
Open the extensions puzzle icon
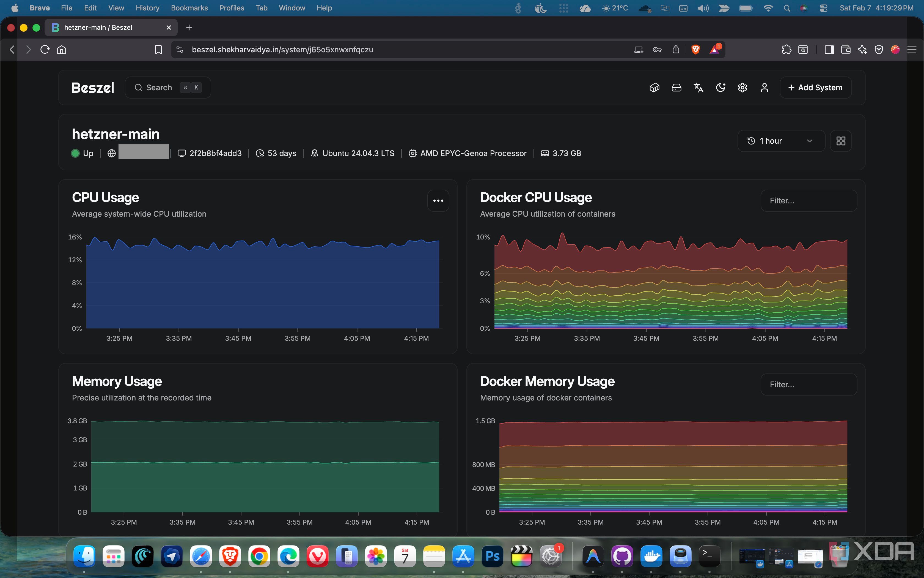pyautogui.click(x=787, y=50)
